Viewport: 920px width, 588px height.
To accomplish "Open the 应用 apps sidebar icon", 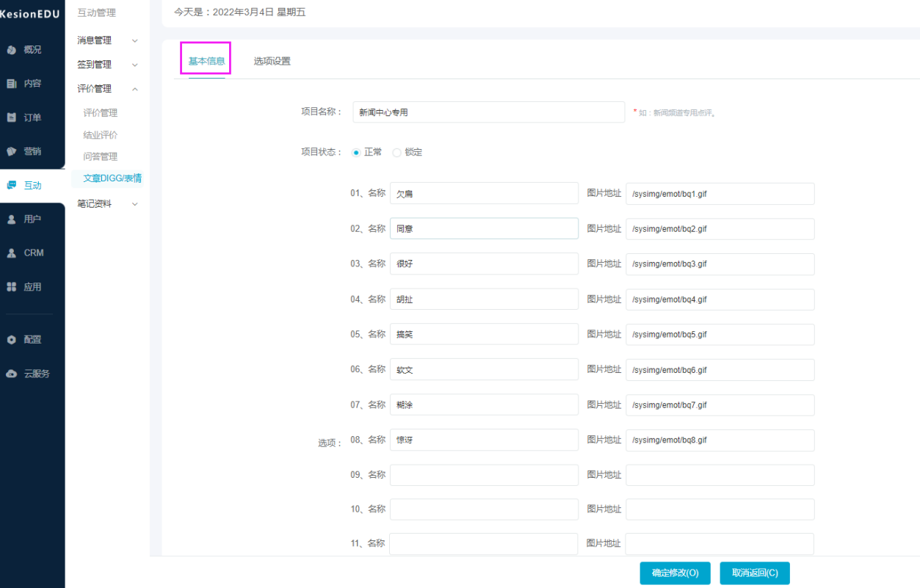I will pos(11,287).
